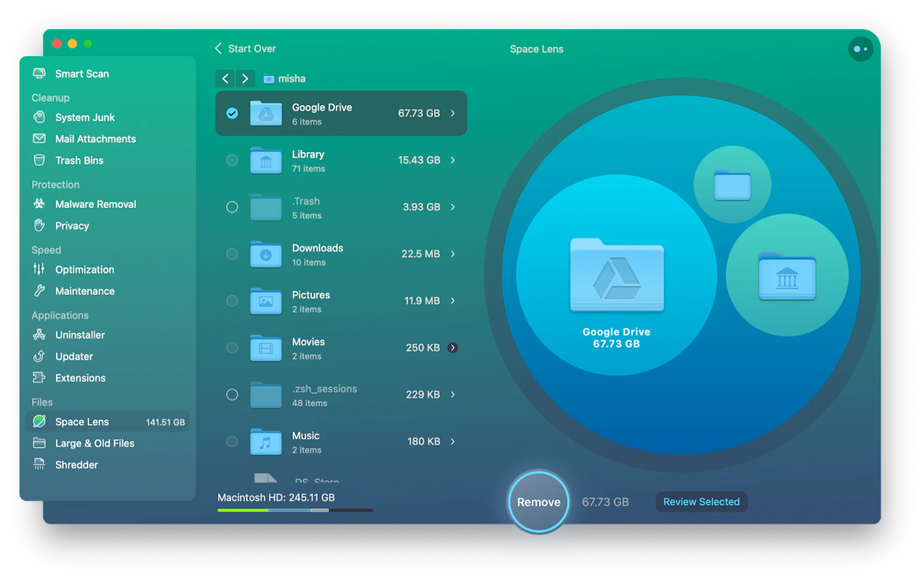Image resolution: width=924 pixels, height=581 pixels.
Task: Click the .zsh_sessions folder icon in list
Action: (266, 395)
